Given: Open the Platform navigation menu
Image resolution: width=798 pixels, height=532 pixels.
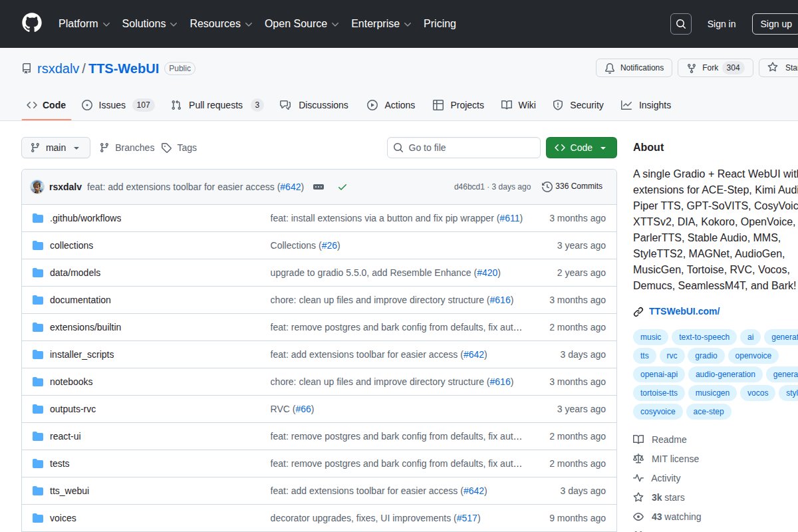Looking at the screenshot, I should (84, 23).
